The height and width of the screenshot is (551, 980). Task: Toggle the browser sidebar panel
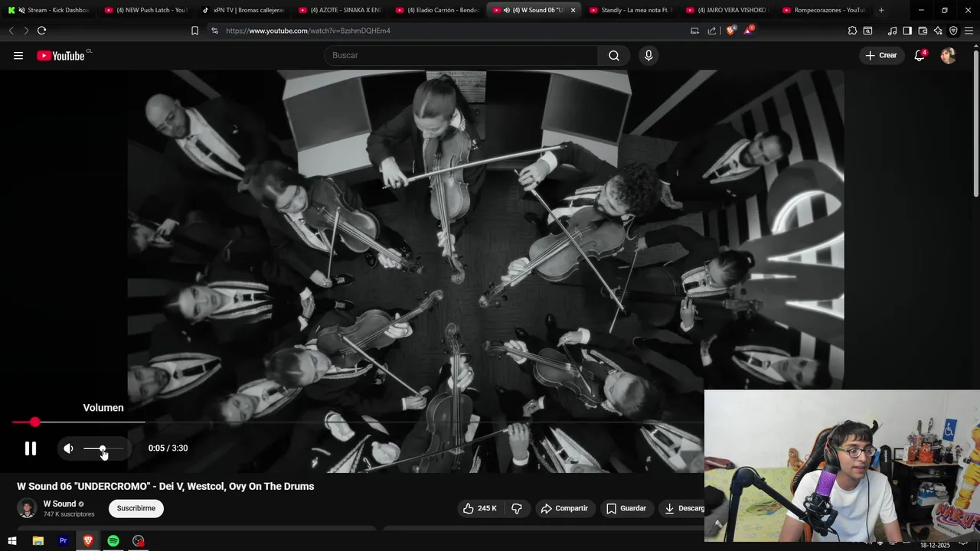click(907, 31)
